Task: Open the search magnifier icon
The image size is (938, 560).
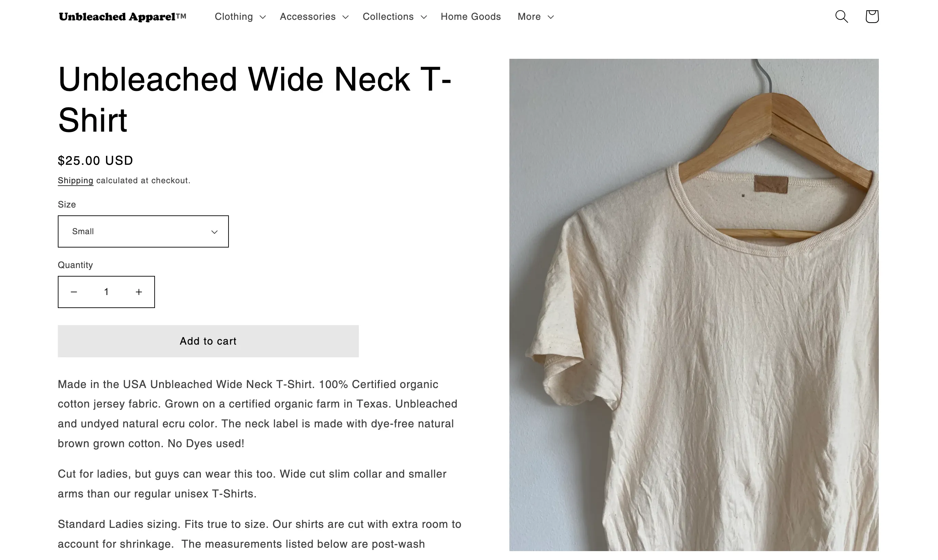Action: point(842,17)
